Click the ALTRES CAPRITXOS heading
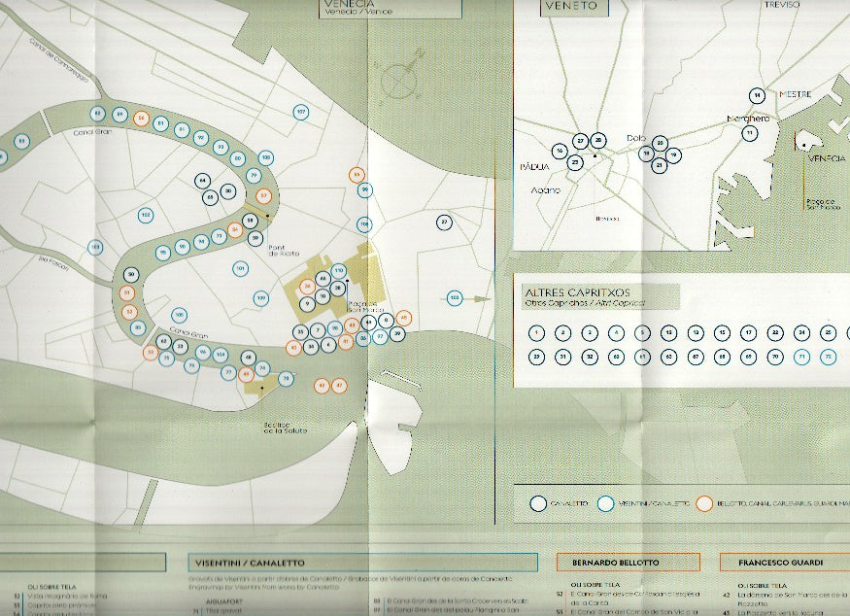Screen dimensions: 850x616 coord(577,292)
